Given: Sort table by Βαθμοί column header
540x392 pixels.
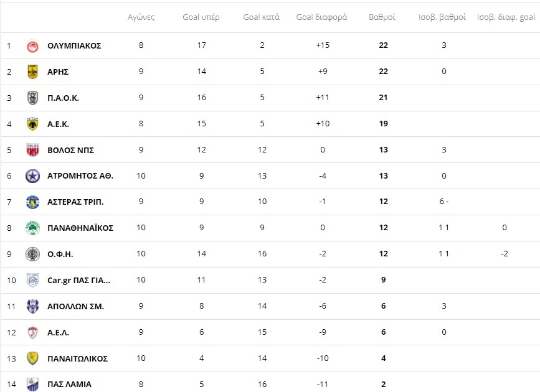Looking at the screenshot, I should click(x=382, y=17).
